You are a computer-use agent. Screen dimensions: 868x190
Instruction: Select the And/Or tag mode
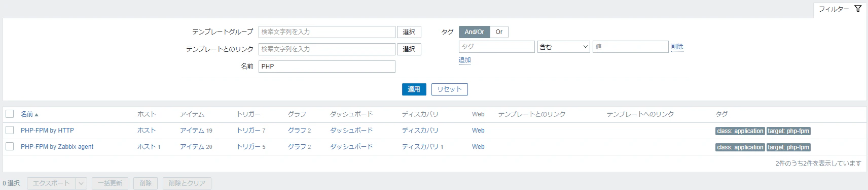coord(474,32)
